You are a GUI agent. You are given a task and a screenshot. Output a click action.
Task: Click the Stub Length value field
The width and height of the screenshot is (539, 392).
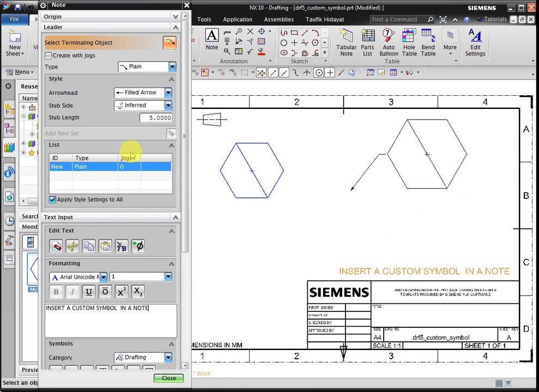click(156, 118)
